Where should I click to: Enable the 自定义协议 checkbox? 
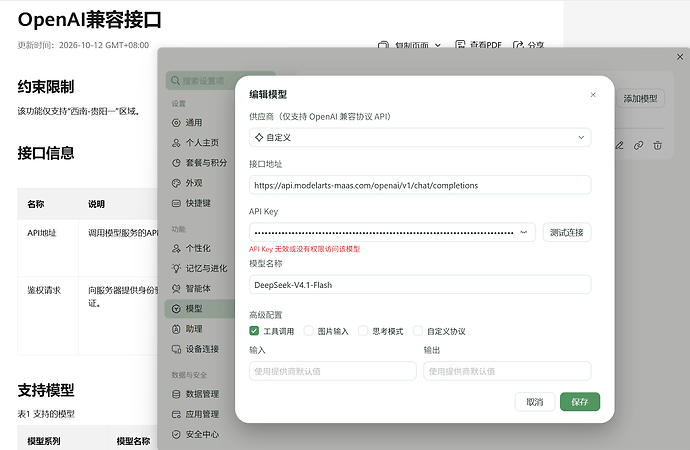click(418, 331)
